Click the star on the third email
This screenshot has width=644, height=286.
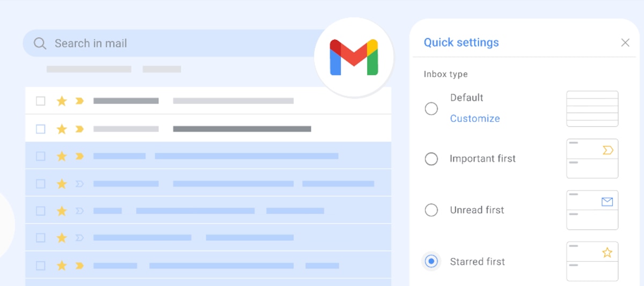62,156
